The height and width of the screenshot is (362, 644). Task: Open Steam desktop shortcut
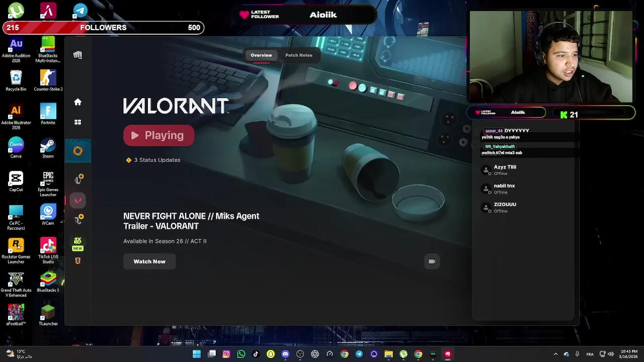48,148
